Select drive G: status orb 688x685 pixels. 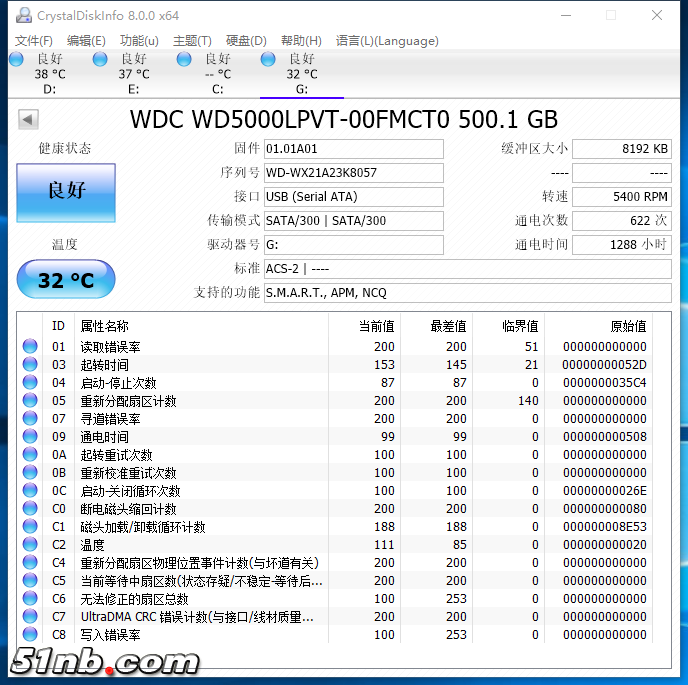pyautogui.click(x=268, y=60)
